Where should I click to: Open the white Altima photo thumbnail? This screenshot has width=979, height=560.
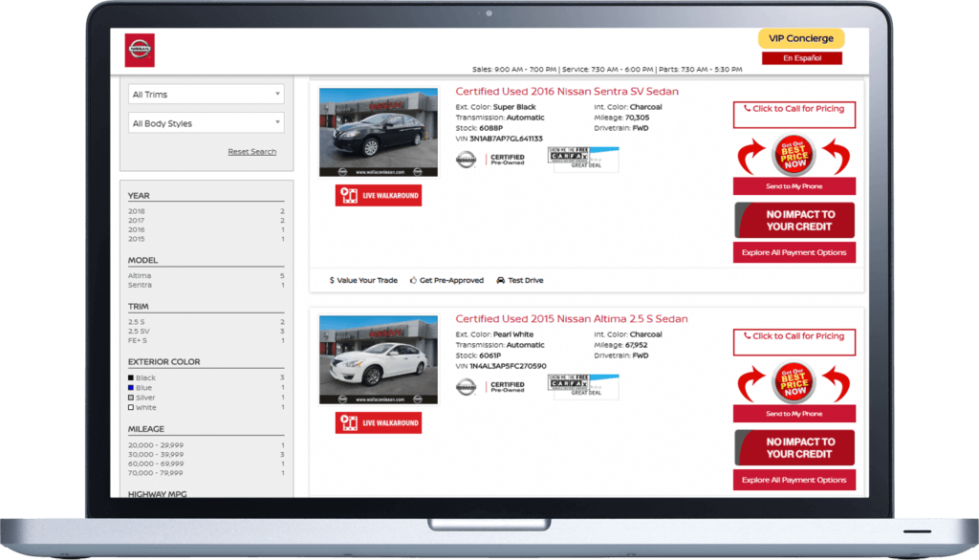point(379,359)
